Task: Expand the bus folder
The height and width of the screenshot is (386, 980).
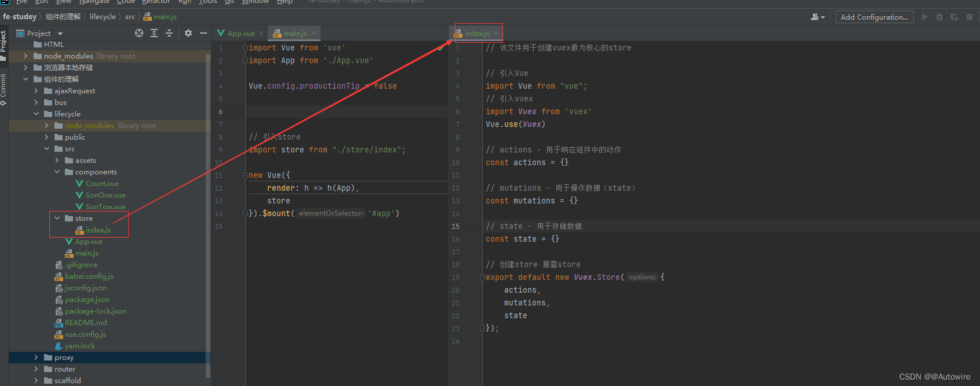Action: 36,103
